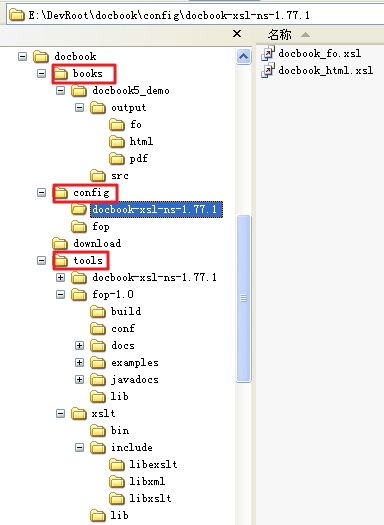Select the examples tree item label
The image size is (384, 525).
coord(135,363)
